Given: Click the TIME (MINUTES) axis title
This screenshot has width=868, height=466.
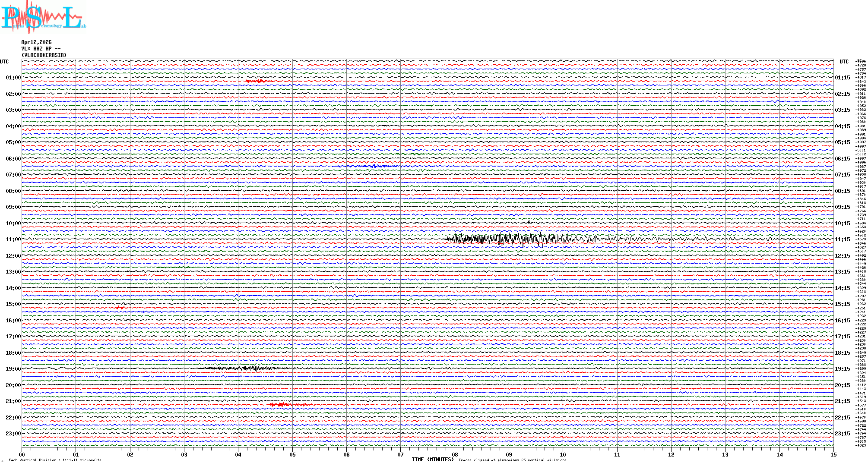Looking at the screenshot, I should (432, 460).
